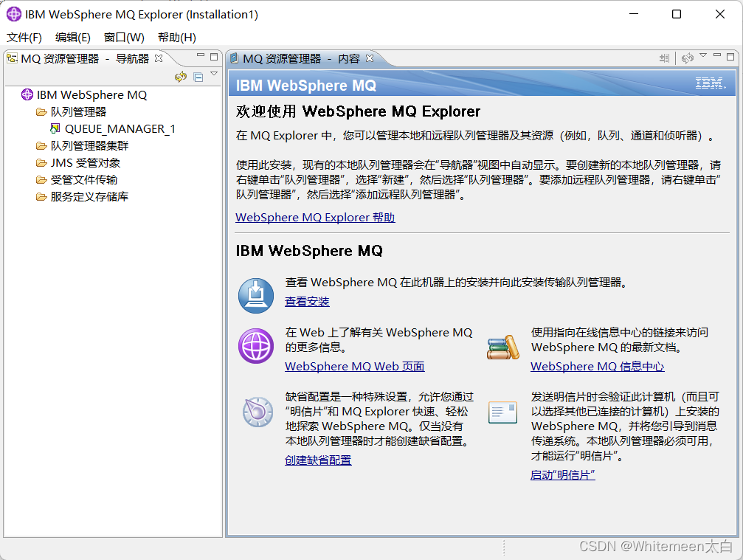
Task: Click the folder icon beside 受管文件传输
Action: (x=41, y=180)
